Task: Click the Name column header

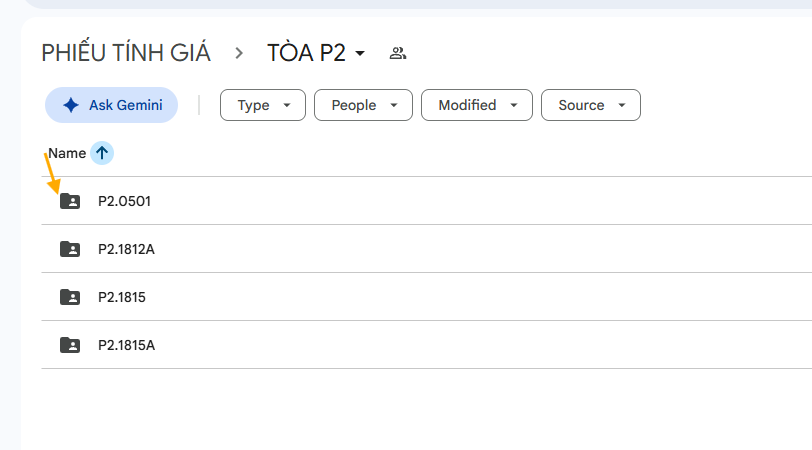Action: pyautogui.click(x=67, y=153)
